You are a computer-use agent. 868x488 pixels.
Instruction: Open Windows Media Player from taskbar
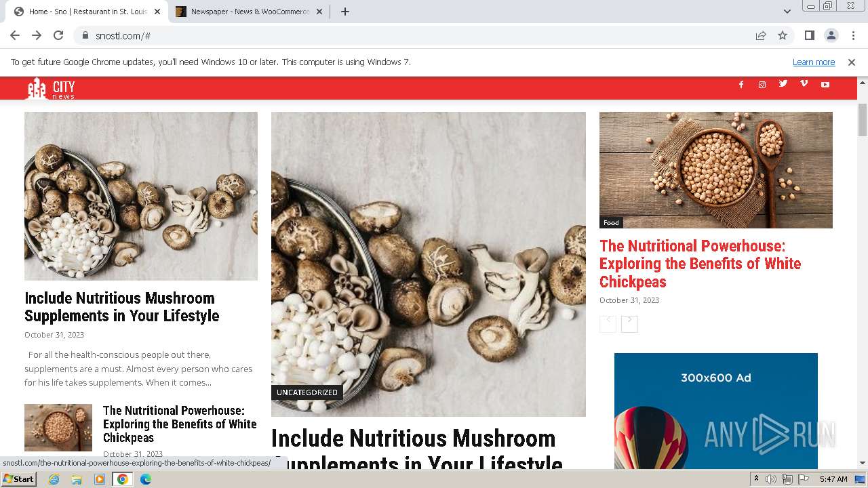[x=100, y=479]
